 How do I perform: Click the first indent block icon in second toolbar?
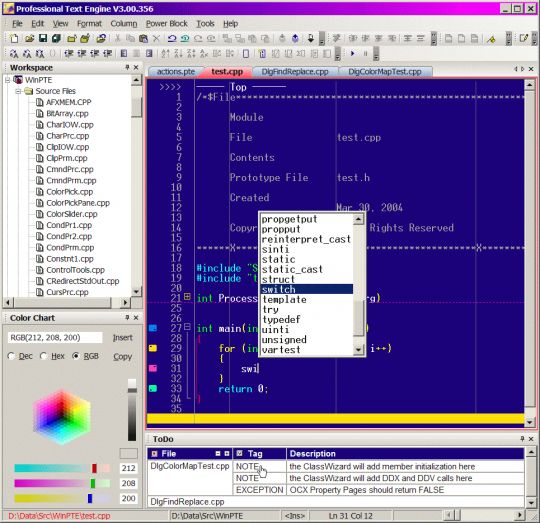coord(69,53)
